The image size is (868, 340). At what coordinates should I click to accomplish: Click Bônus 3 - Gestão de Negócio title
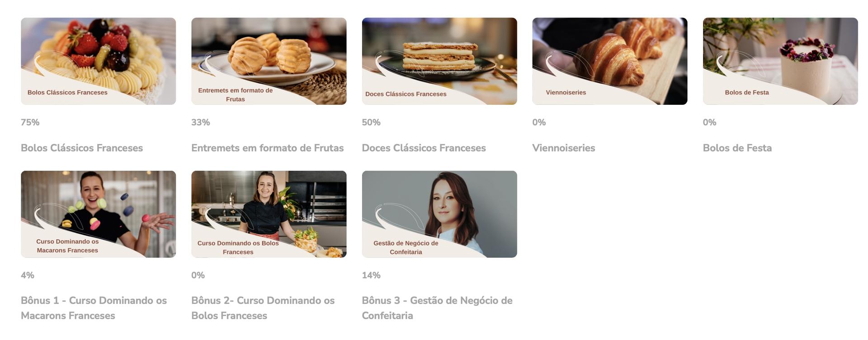(x=437, y=308)
